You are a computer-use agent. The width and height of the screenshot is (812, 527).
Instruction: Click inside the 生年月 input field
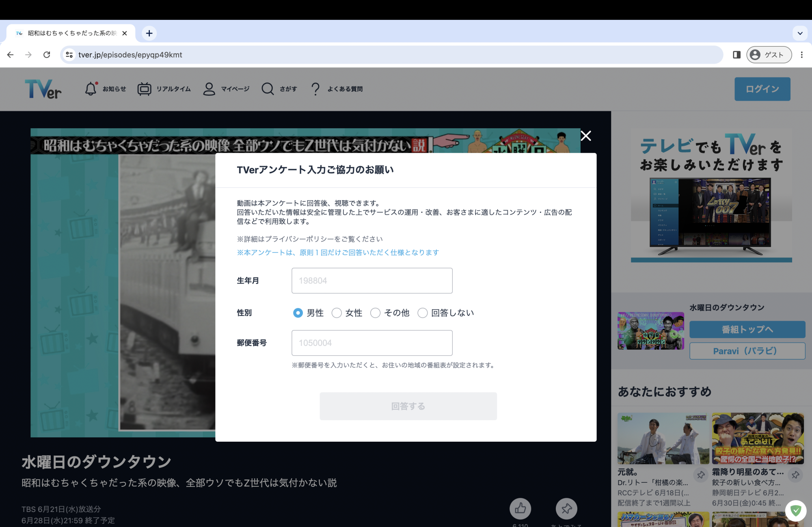(x=371, y=280)
